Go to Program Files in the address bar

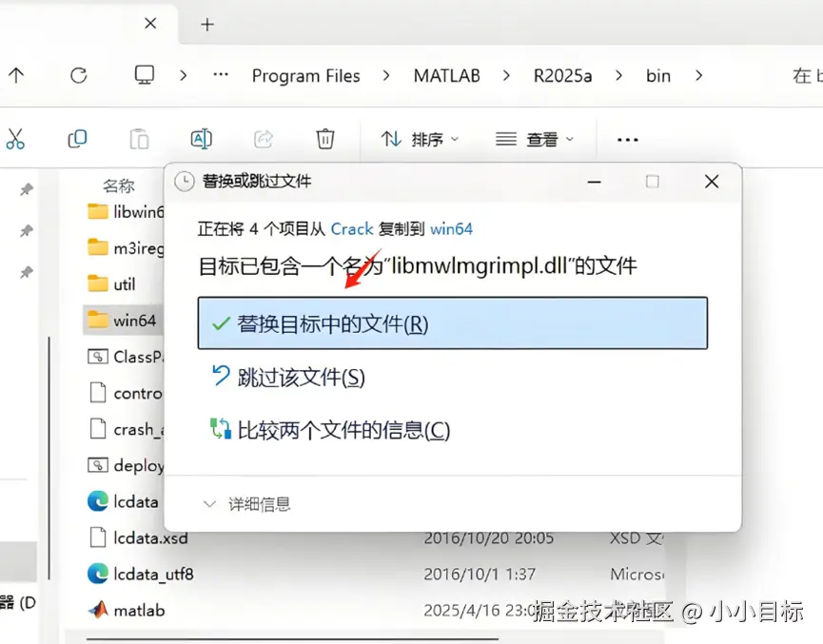click(x=306, y=76)
